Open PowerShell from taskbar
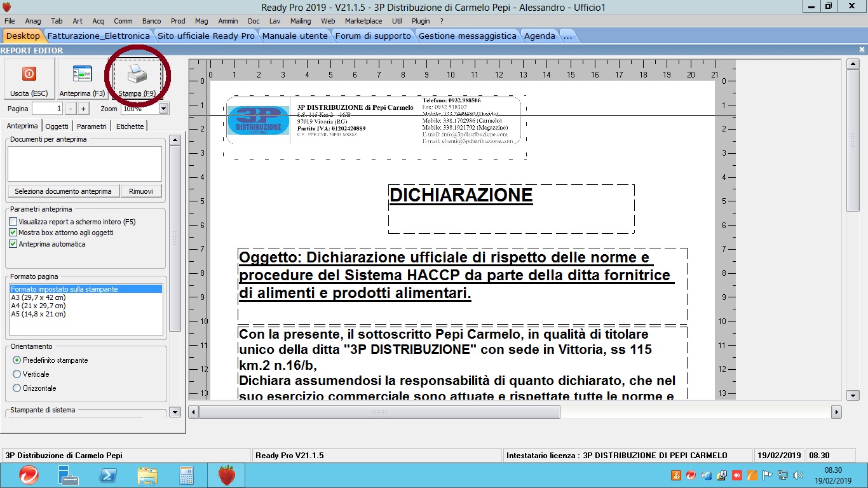This screenshot has height=488, width=868. point(107,475)
